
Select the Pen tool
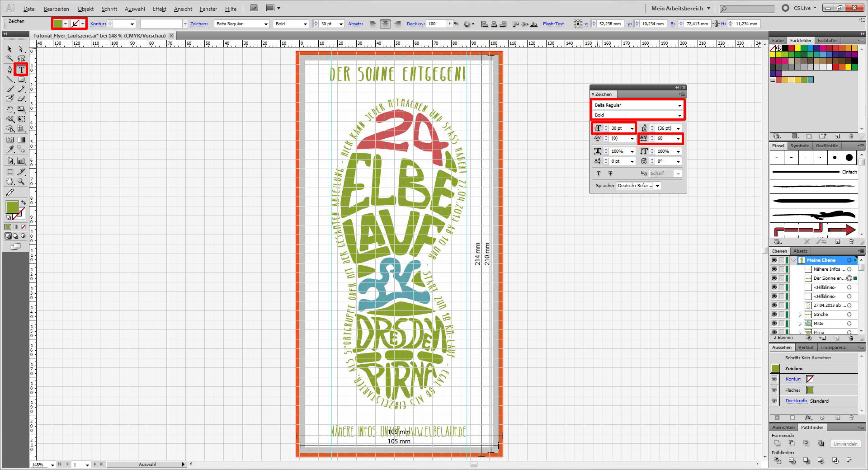(x=9, y=70)
